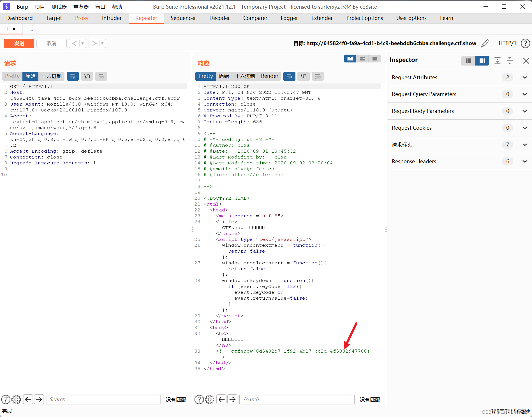Add new Repeater tab with ...
Viewport: 532px width, 417px height.
coord(31,29)
